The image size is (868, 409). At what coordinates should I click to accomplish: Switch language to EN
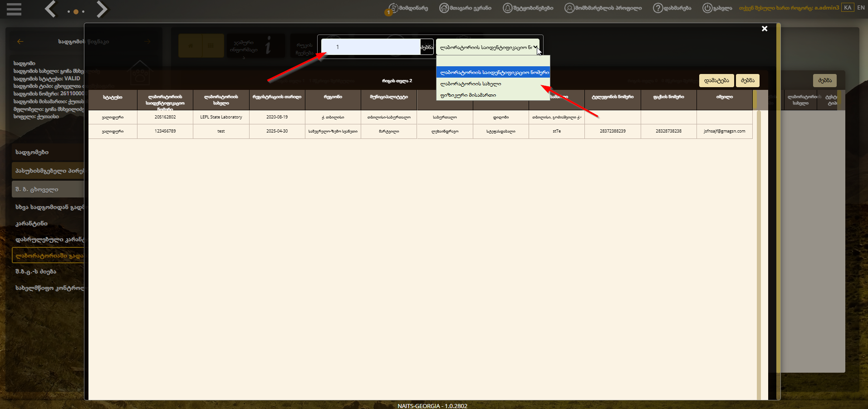point(861,8)
